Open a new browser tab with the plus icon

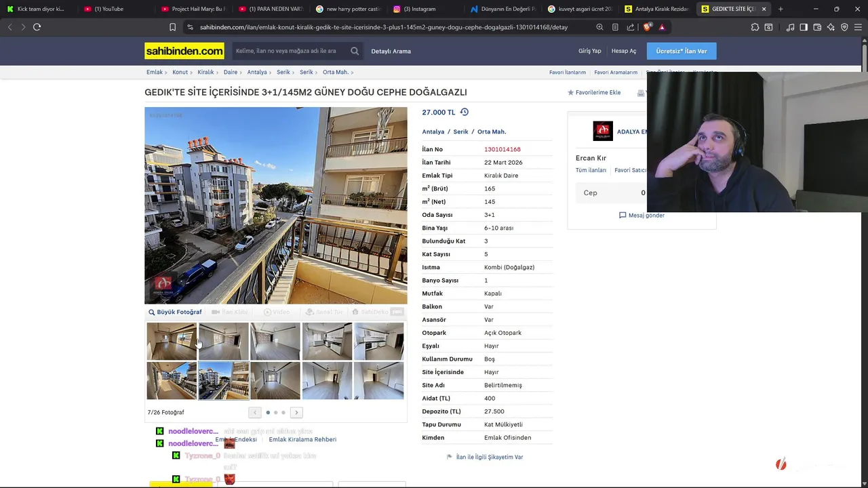781,9
